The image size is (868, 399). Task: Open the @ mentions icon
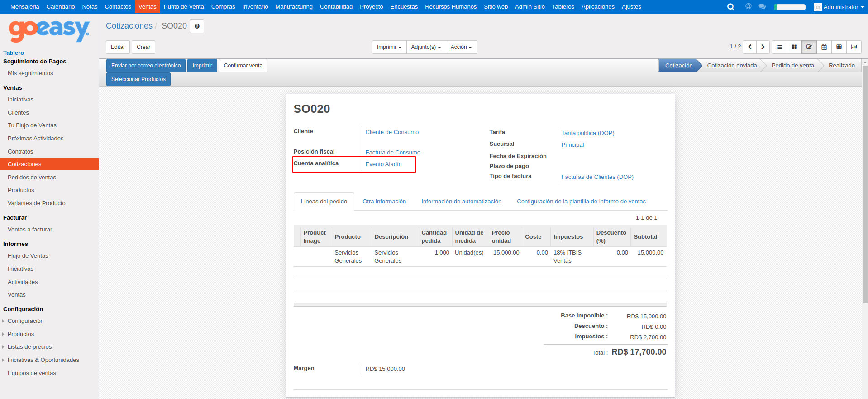[748, 6]
